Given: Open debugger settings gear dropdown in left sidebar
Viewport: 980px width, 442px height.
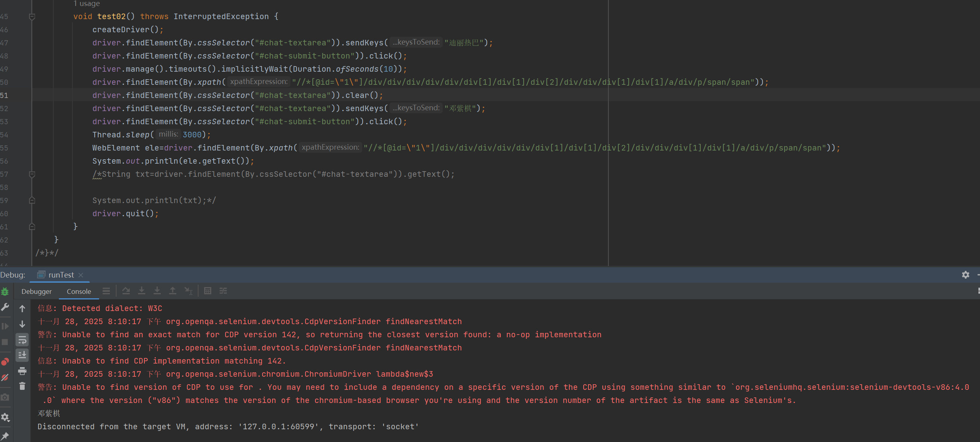Looking at the screenshot, I should [x=5, y=417].
